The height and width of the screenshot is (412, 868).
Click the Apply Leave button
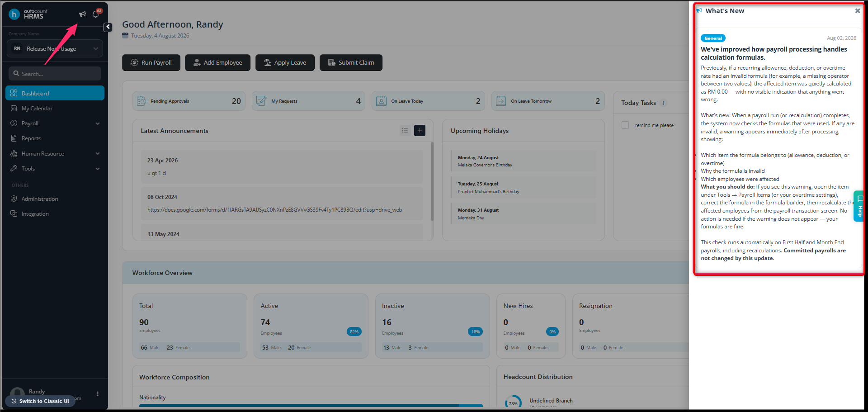point(285,63)
